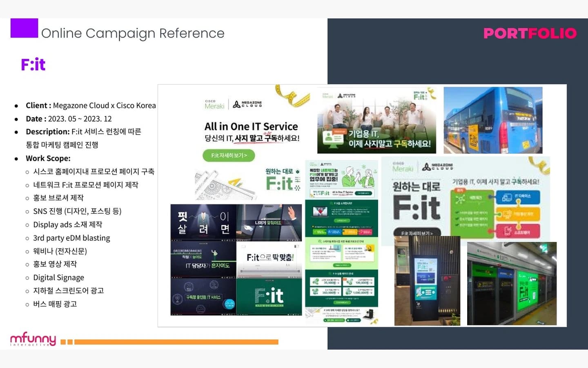Image resolution: width=588 pixels, height=368 pixels.
Task: Open the subway screen door ad photo
Action: pos(512,283)
